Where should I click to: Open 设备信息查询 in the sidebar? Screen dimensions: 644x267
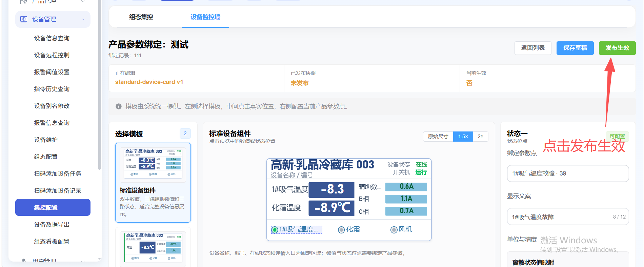point(52,38)
